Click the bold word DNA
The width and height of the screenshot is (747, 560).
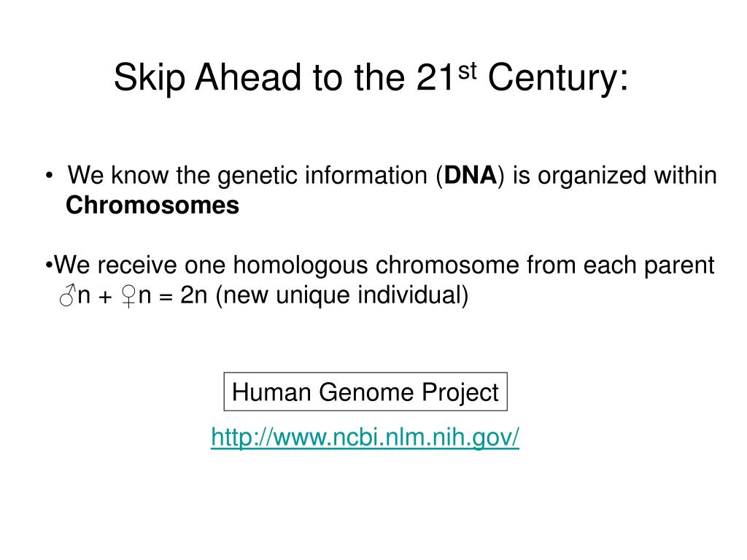471,175
